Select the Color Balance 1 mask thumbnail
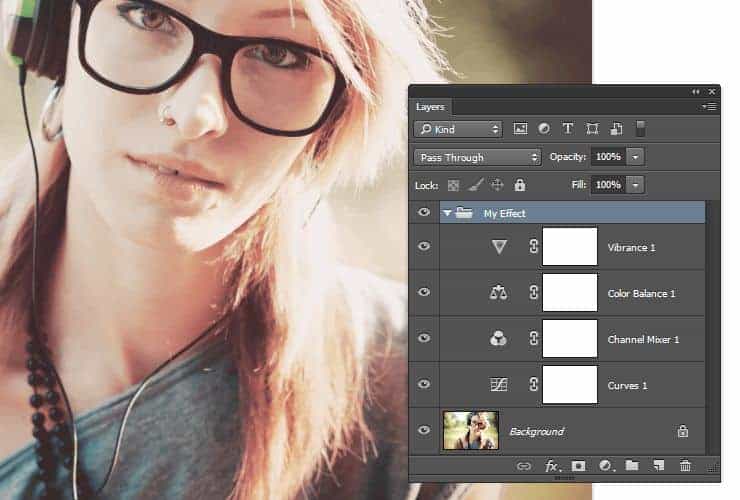This screenshot has height=500, width=740. click(570, 292)
